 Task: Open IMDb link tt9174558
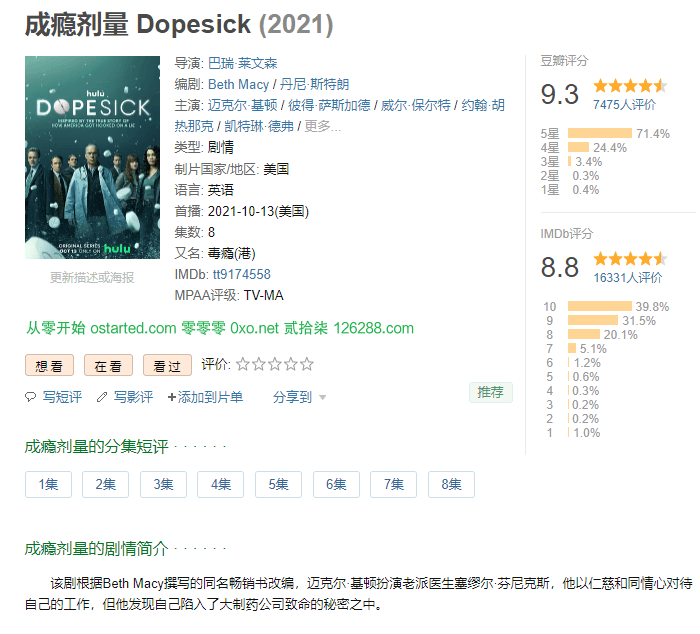(x=242, y=274)
